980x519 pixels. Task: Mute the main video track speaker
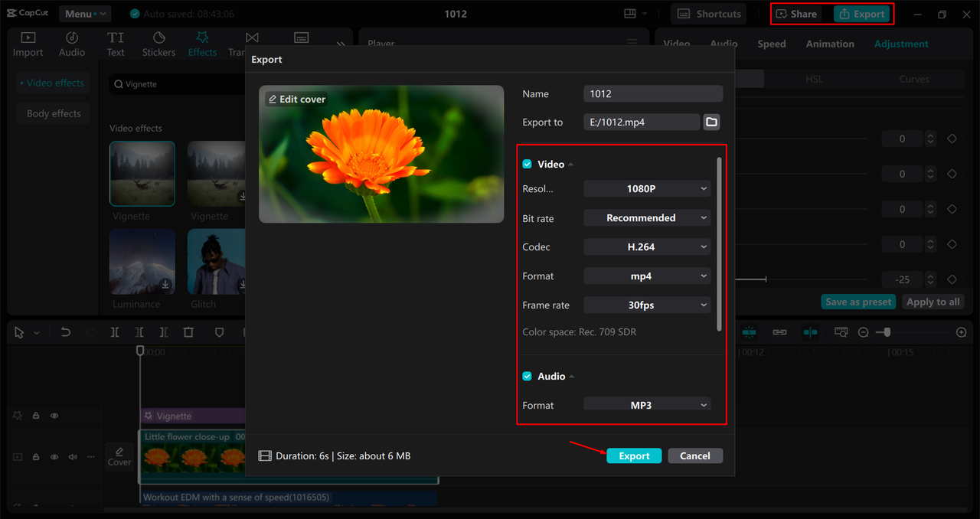[73, 457]
